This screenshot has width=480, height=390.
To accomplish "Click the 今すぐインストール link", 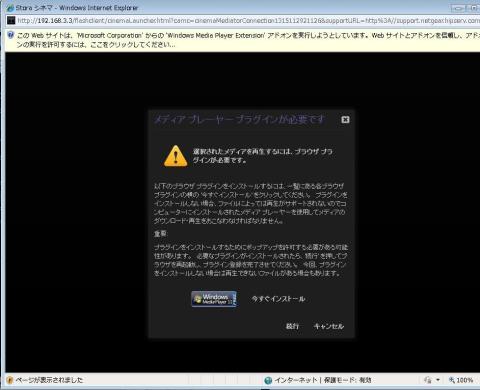I will point(278,299).
